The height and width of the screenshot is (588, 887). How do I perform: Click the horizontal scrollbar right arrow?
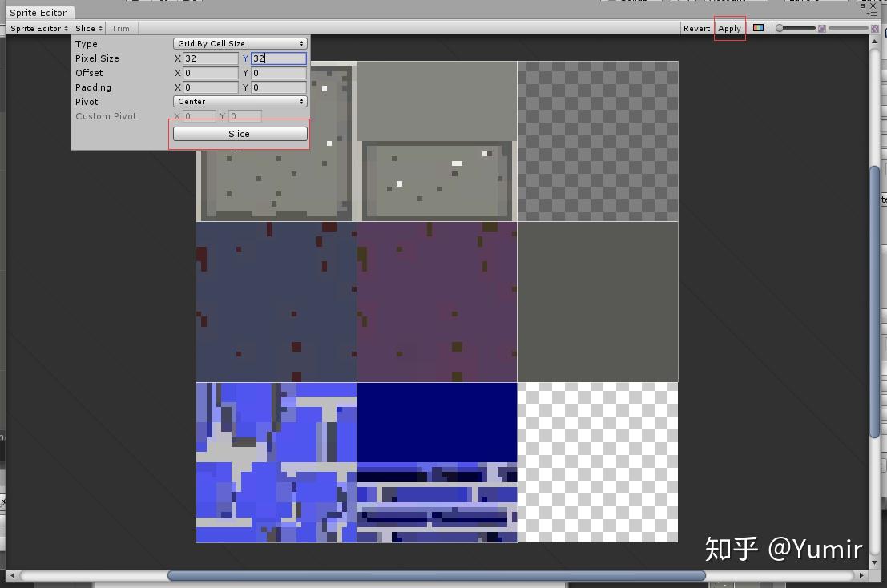(x=861, y=575)
